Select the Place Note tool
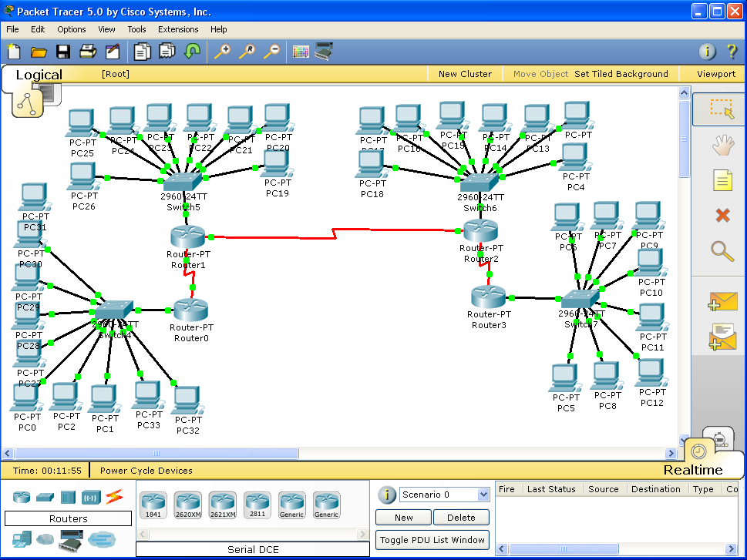 [x=722, y=180]
